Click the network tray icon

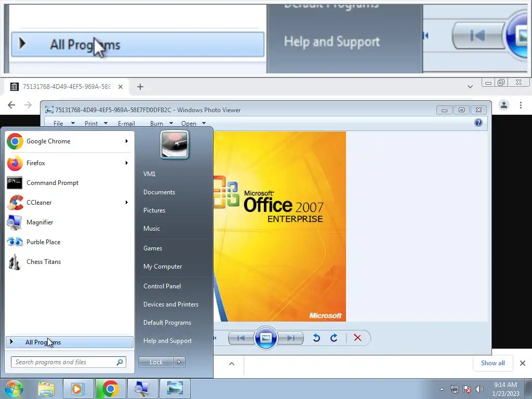click(x=455, y=389)
